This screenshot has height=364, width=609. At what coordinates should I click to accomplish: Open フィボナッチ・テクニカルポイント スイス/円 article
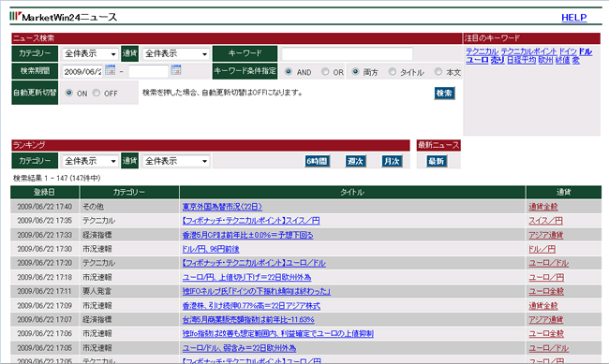coord(251,221)
